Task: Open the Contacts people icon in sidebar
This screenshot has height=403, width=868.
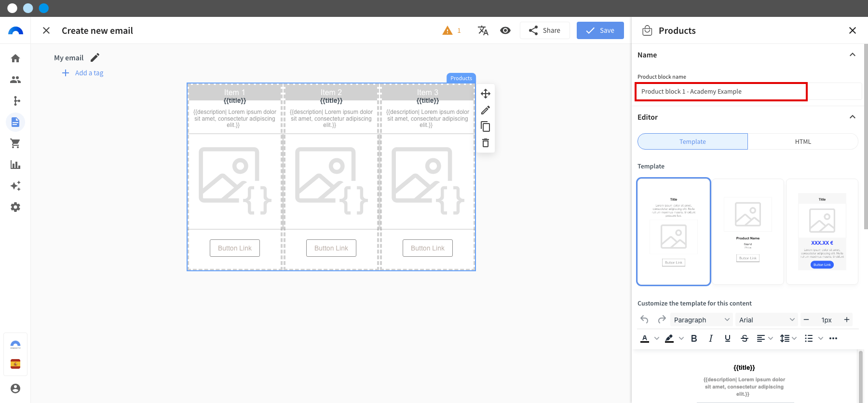Action: coord(15,80)
